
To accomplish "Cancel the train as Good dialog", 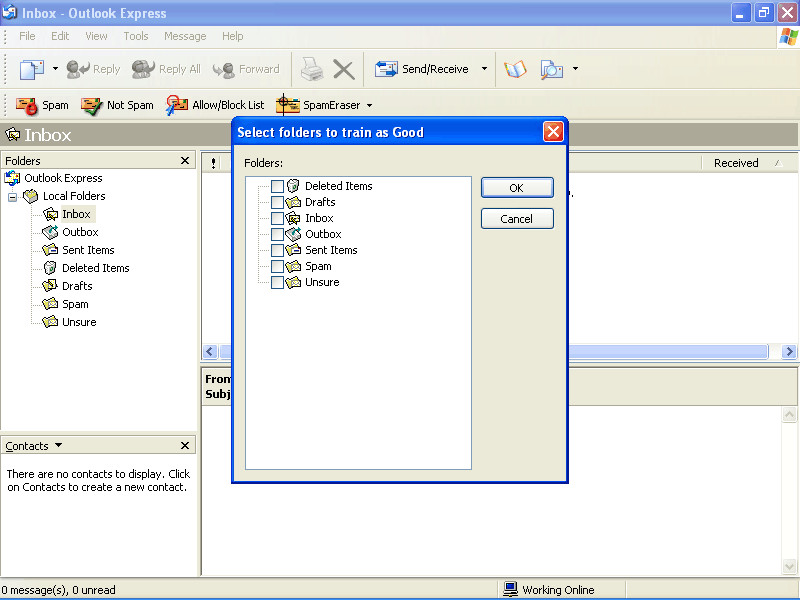I will (x=517, y=219).
